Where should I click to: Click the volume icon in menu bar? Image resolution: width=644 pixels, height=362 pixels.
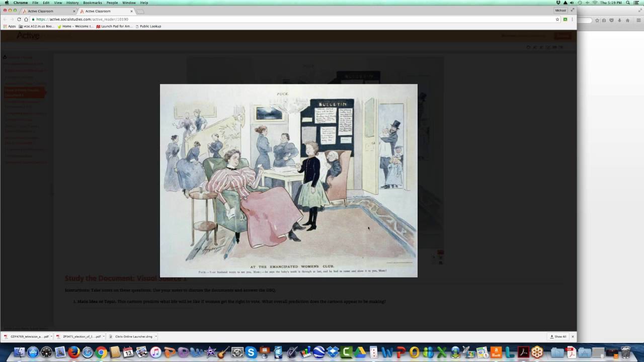click(572, 3)
